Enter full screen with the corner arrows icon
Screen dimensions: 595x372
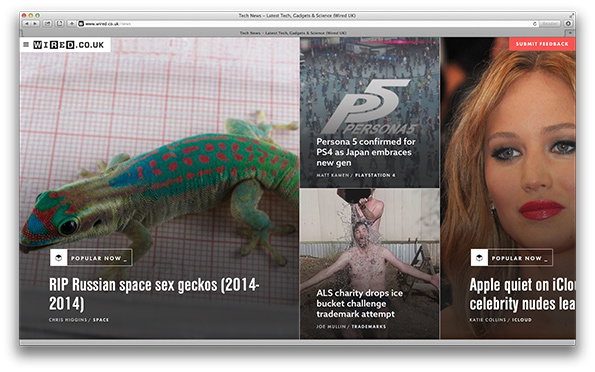click(571, 16)
